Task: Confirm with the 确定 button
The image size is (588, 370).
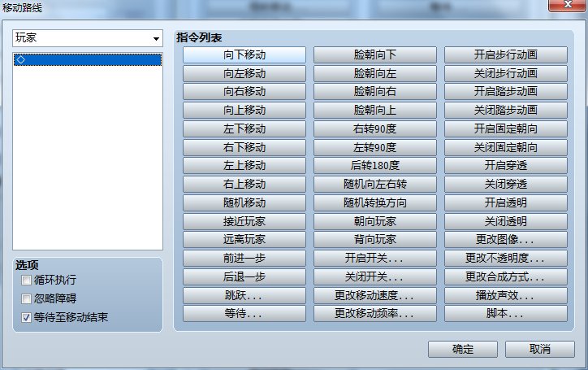Action: coord(463,350)
